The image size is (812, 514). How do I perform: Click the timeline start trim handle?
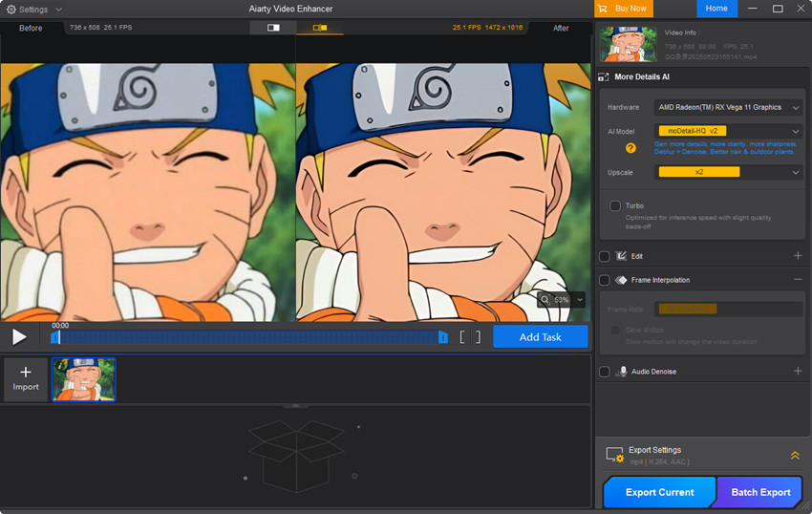pos(54,338)
